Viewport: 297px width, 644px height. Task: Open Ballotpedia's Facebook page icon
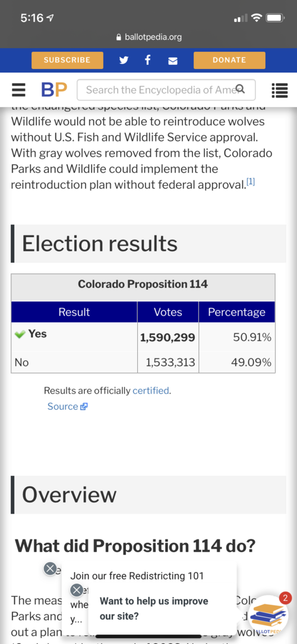coord(148,60)
